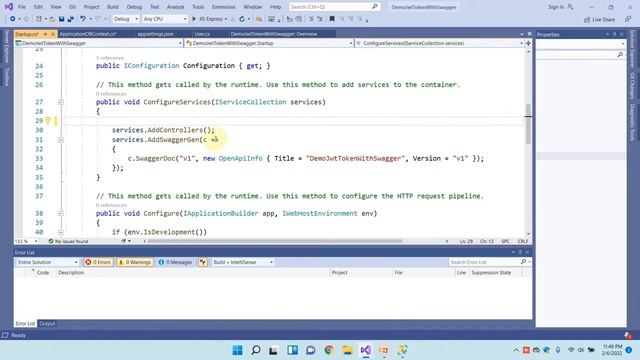Open Windows Start menu on taskbar
The image size is (640, 360).
coord(238,350)
